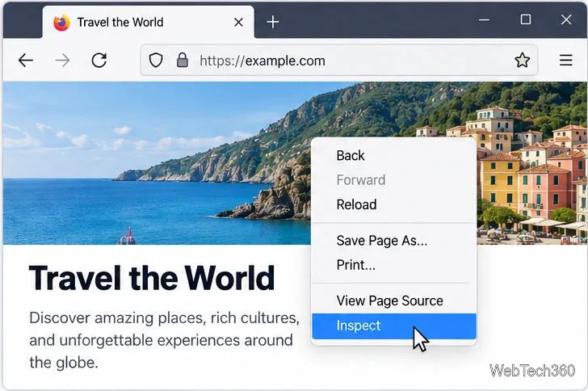
Task: Choose View Page Source menu entry
Action: pyautogui.click(x=394, y=301)
